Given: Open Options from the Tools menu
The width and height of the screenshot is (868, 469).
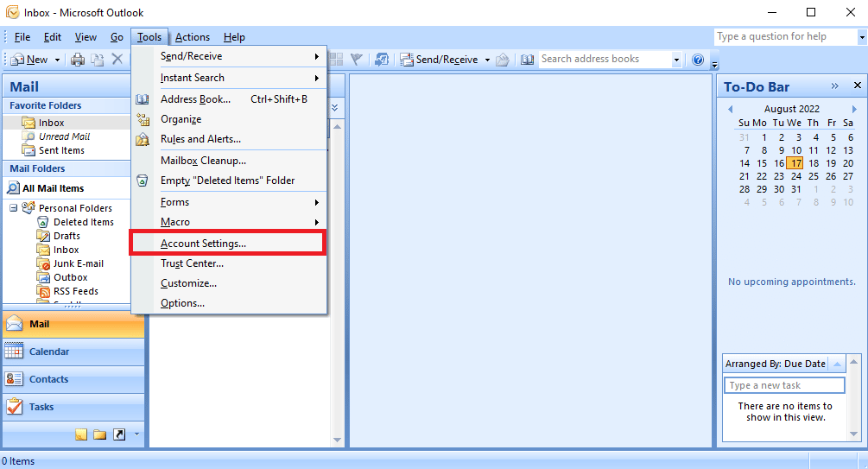Looking at the screenshot, I should coord(229,303).
